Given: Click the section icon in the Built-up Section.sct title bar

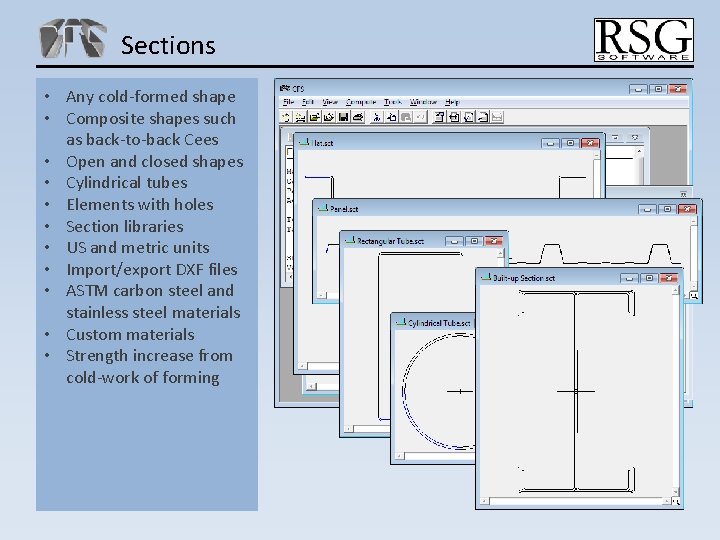Looking at the screenshot, I should [x=485, y=277].
